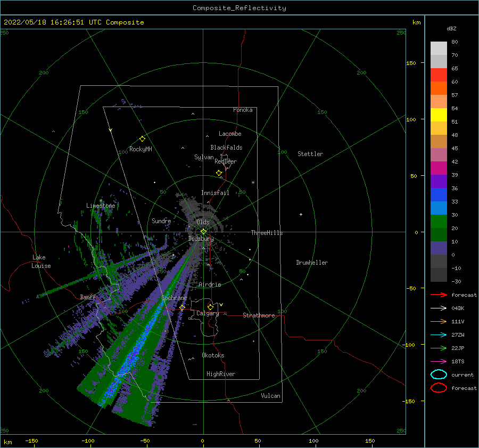Click the Vulcan label
Viewport: 479px width, 448px height.
tap(271, 396)
